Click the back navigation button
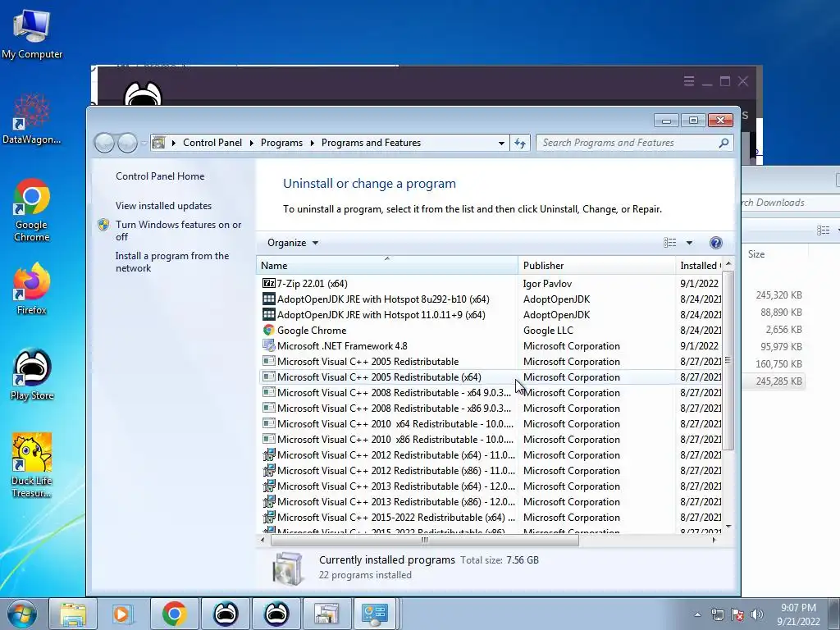The height and width of the screenshot is (630, 840). [x=104, y=143]
